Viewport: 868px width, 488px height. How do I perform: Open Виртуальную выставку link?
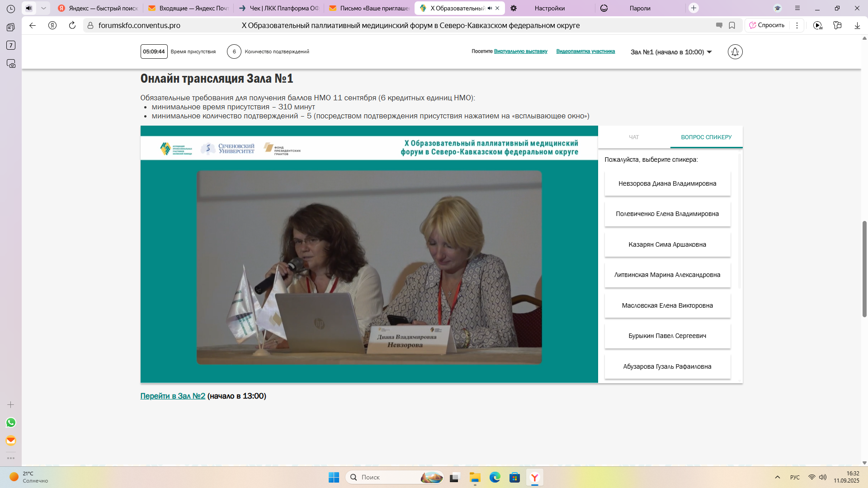pos(520,52)
